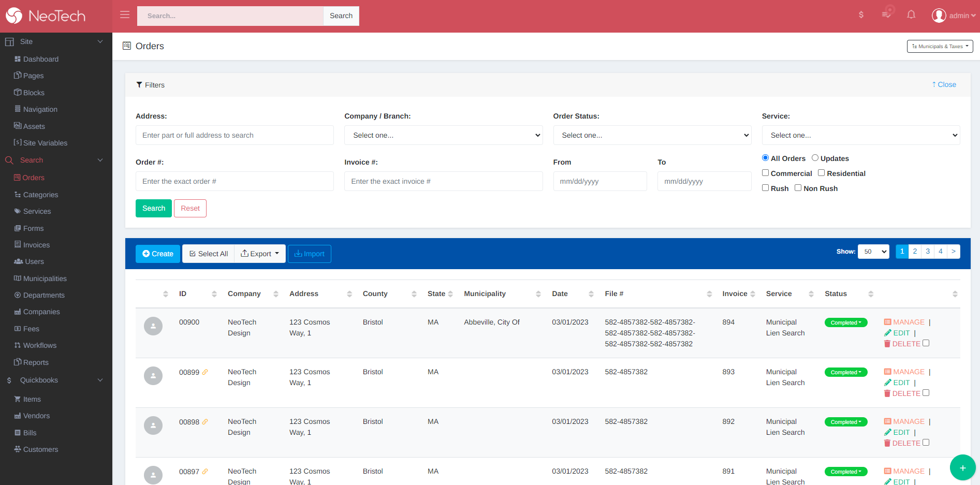Image resolution: width=980 pixels, height=485 pixels.
Task: Open link icon next to order 00899
Action: pos(205,372)
